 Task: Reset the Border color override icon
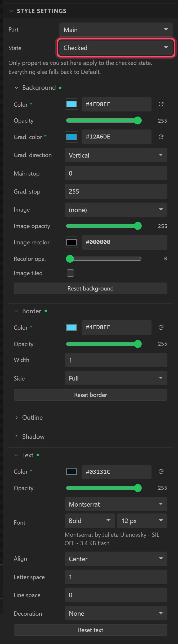coord(161,328)
